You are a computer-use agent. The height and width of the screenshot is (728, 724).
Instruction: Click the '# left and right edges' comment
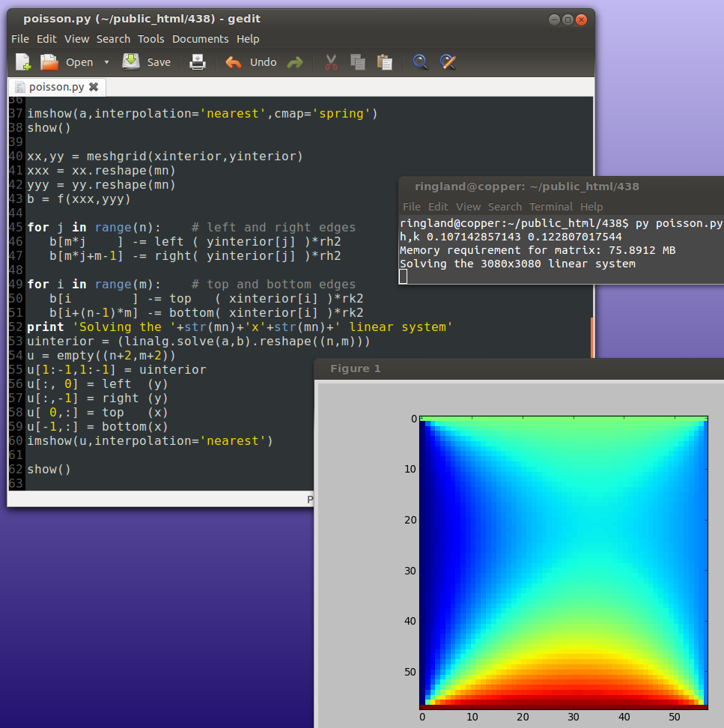[273, 228]
